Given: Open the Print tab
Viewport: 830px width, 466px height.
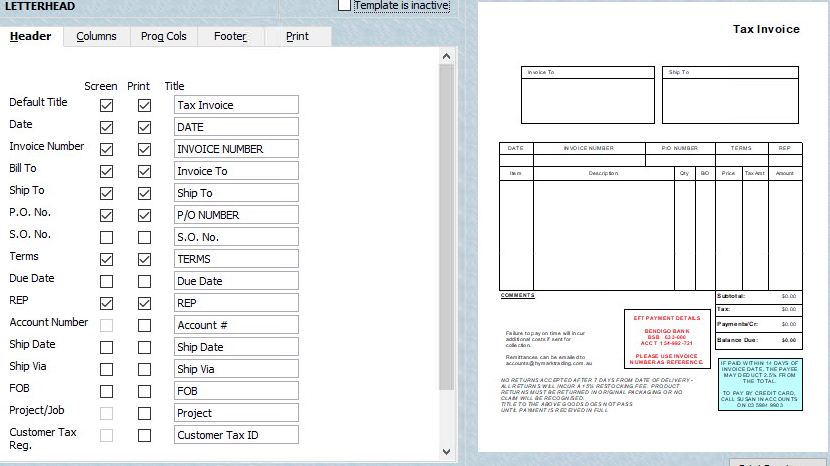Looking at the screenshot, I should click(297, 36).
